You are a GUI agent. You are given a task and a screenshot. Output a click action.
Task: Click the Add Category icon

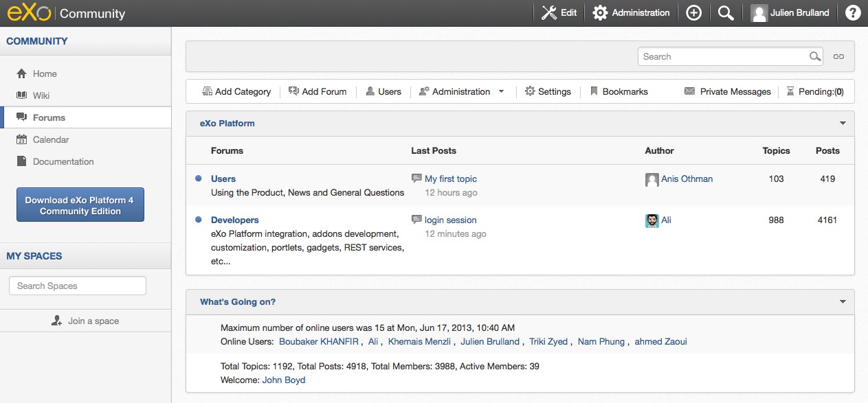coord(207,91)
